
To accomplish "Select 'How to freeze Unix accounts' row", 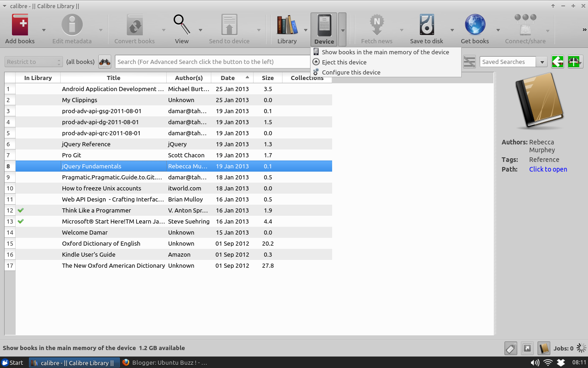I will (x=174, y=188).
